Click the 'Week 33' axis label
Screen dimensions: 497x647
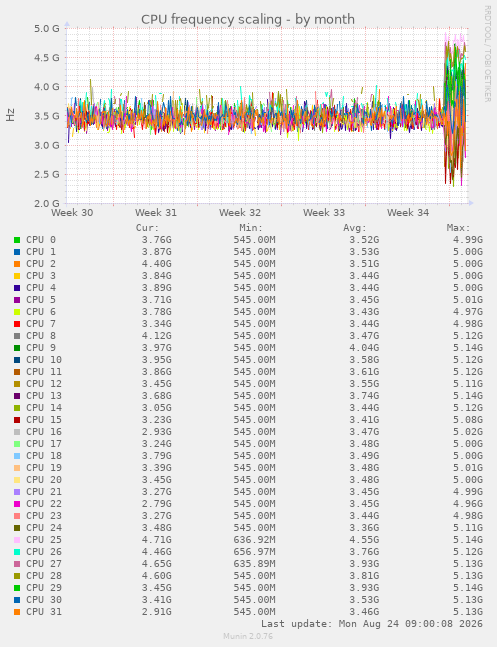(324, 213)
